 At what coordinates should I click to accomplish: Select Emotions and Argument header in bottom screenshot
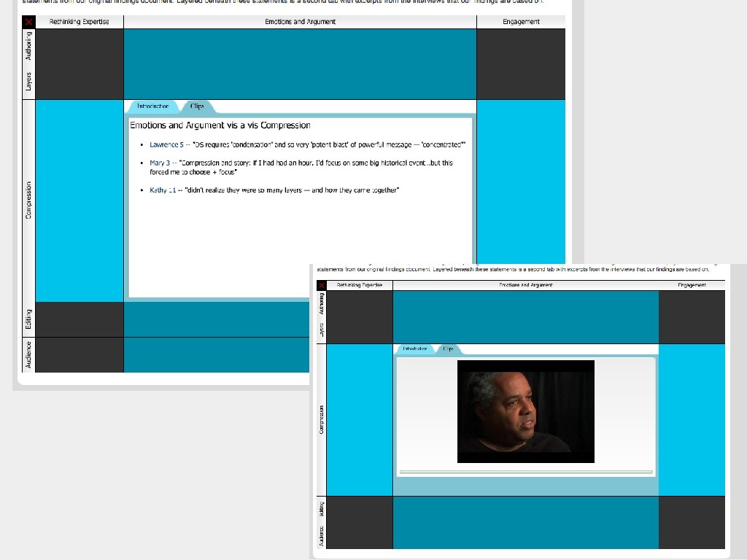tap(526, 285)
